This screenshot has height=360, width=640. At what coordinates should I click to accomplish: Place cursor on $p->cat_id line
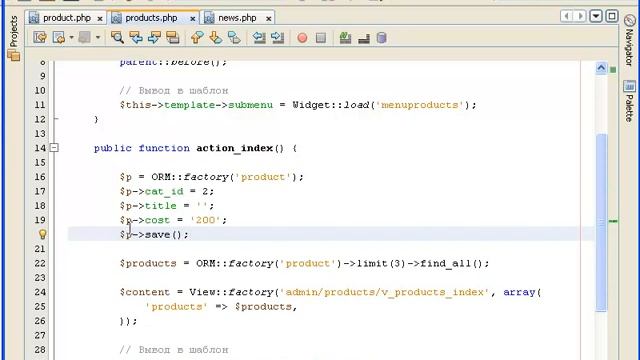[167, 191]
